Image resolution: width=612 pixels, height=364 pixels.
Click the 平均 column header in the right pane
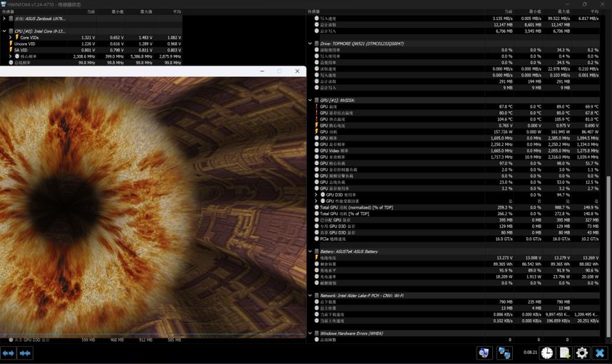point(594,11)
